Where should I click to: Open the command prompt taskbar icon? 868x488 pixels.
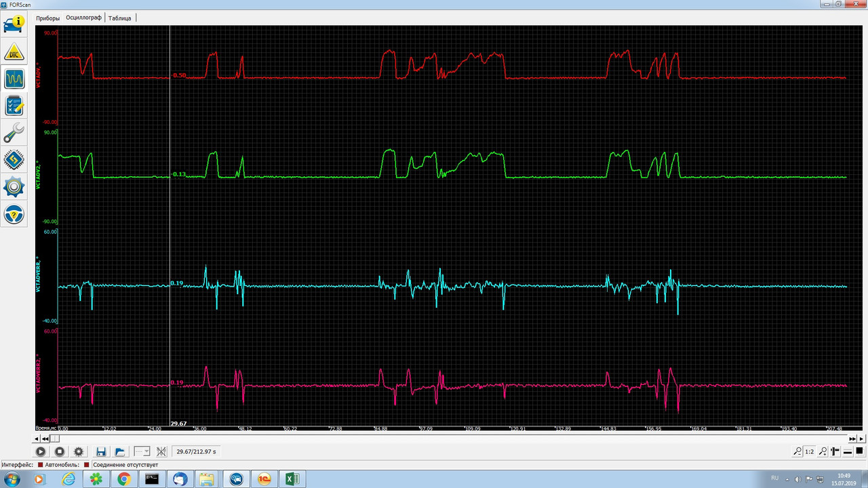click(152, 479)
